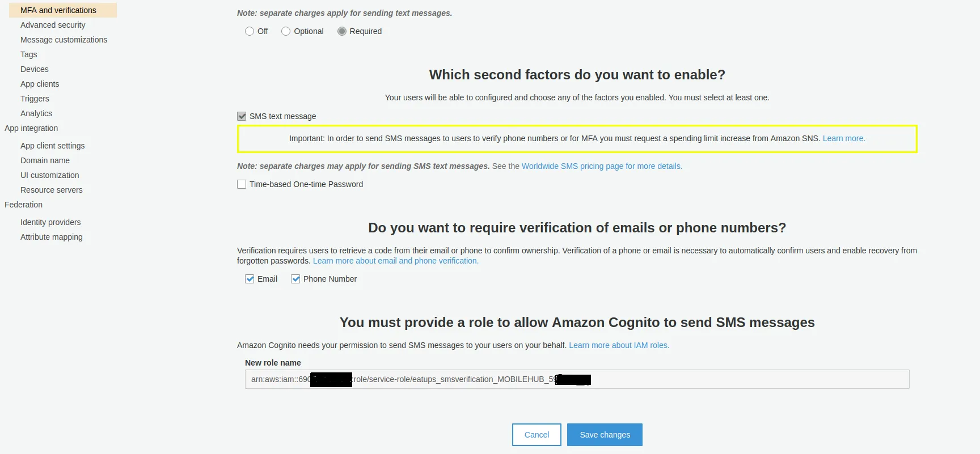Viewport: 980px width, 454px height.
Task: Open Identity providers under Federation
Action: 50,222
